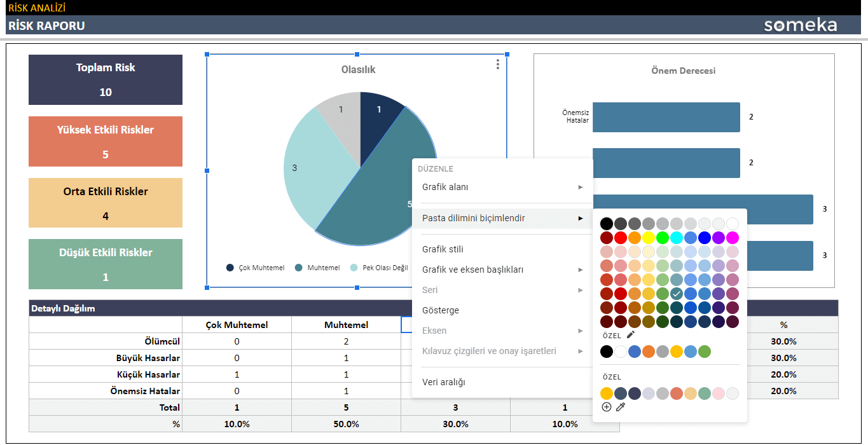
Task: Add a custom color with plus icon
Action: click(607, 407)
